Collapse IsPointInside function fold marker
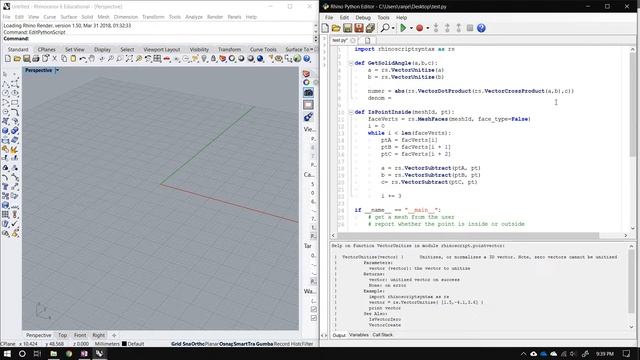This screenshot has width=640, height=360. (350, 112)
